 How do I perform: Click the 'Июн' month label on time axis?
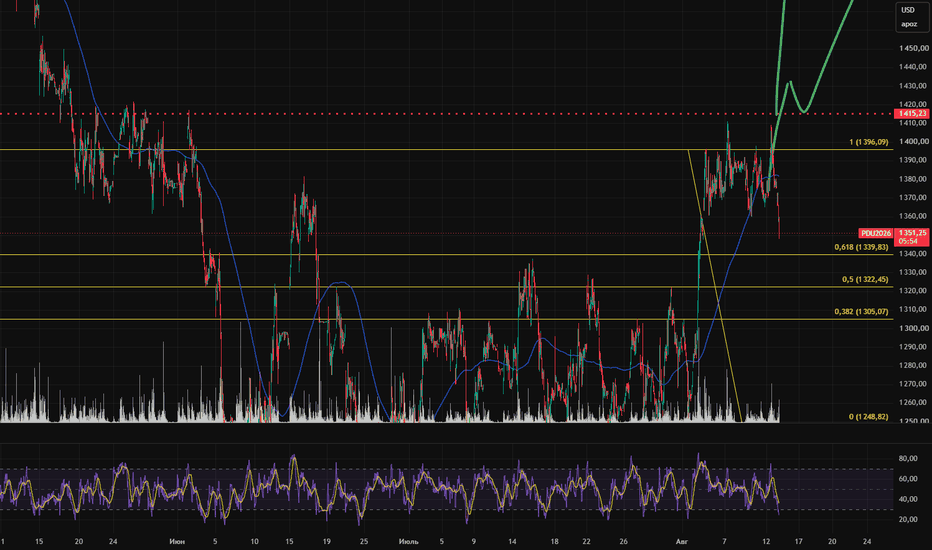coord(177,542)
